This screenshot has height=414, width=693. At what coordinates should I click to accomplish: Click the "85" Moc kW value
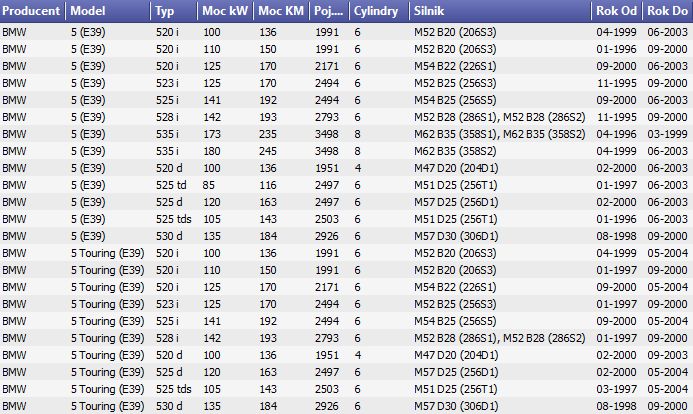coord(209,185)
